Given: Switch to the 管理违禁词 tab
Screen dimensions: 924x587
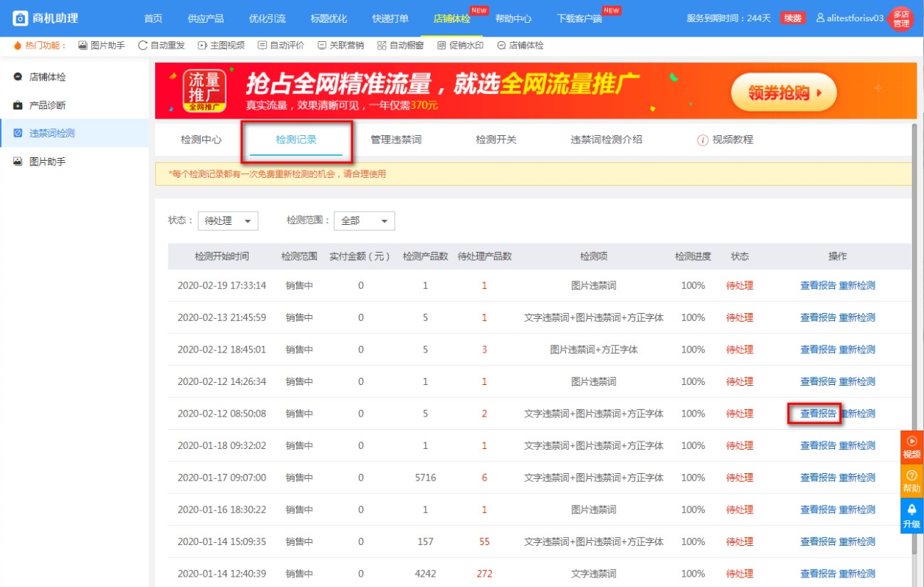Looking at the screenshot, I should [x=396, y=140].
